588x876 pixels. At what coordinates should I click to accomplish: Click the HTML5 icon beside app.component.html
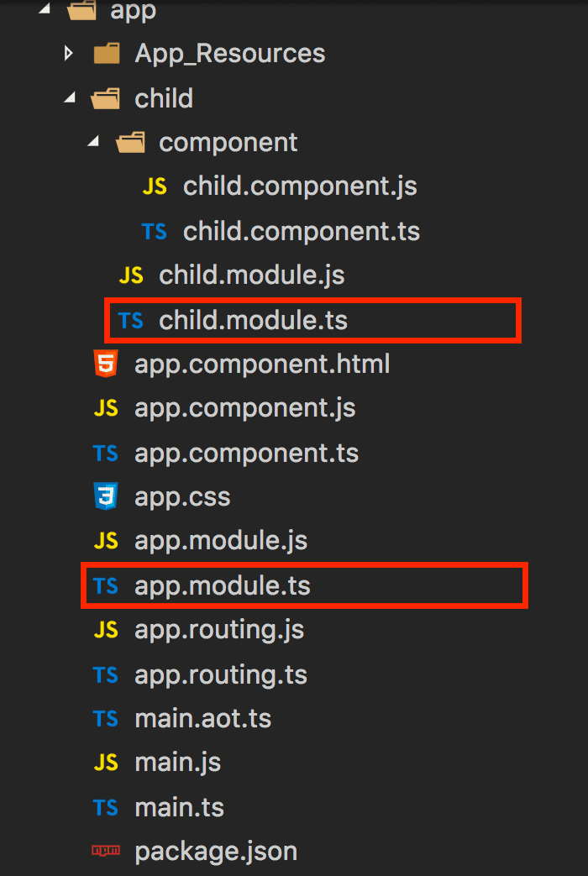(106, 364)
